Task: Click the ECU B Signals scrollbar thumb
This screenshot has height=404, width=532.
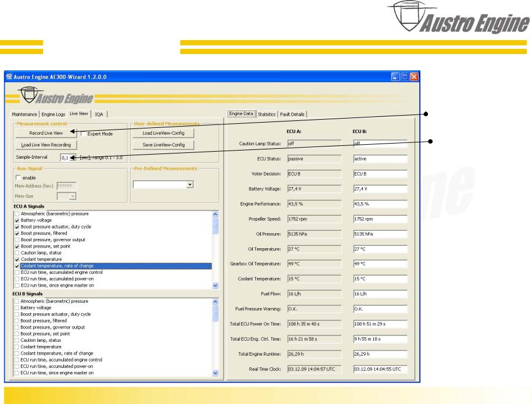Action: 215,313
